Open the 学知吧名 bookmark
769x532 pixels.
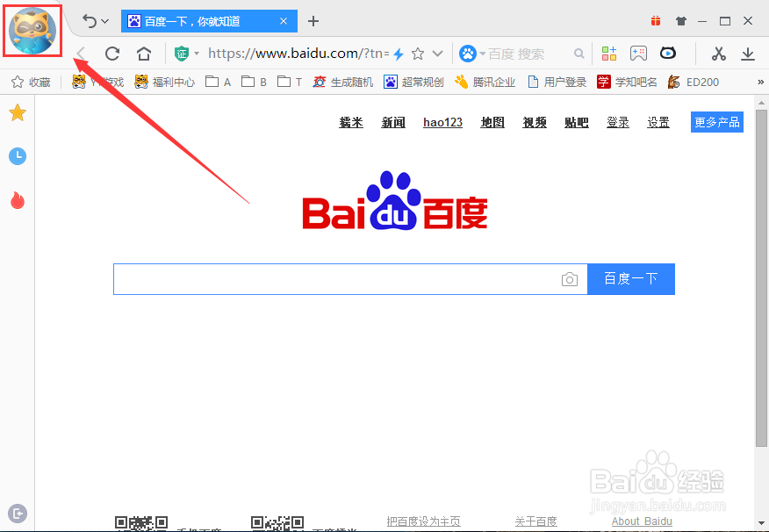(628, 82)
